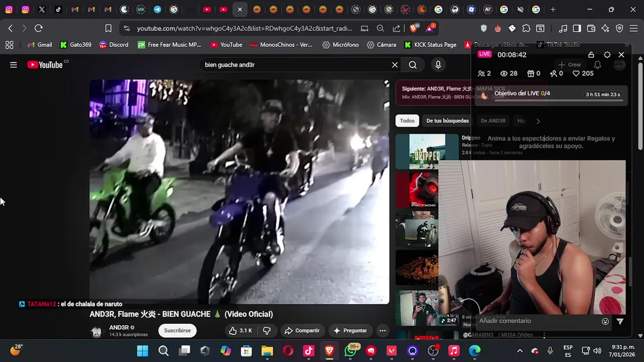Open the Gmail bookmark
This screenshot has height=362, width=644.
[40, 45]
